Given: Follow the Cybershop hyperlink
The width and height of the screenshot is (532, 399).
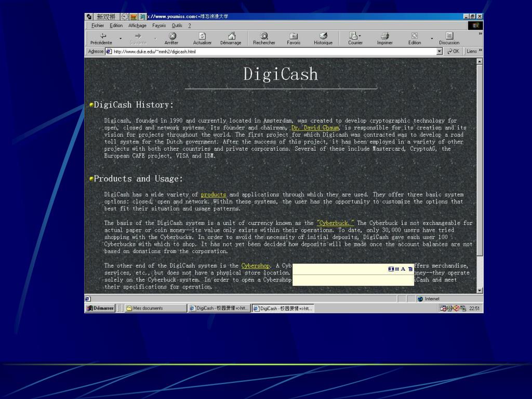Looking at the screenshot, I should pyautogui.click(x=256, y=265).
